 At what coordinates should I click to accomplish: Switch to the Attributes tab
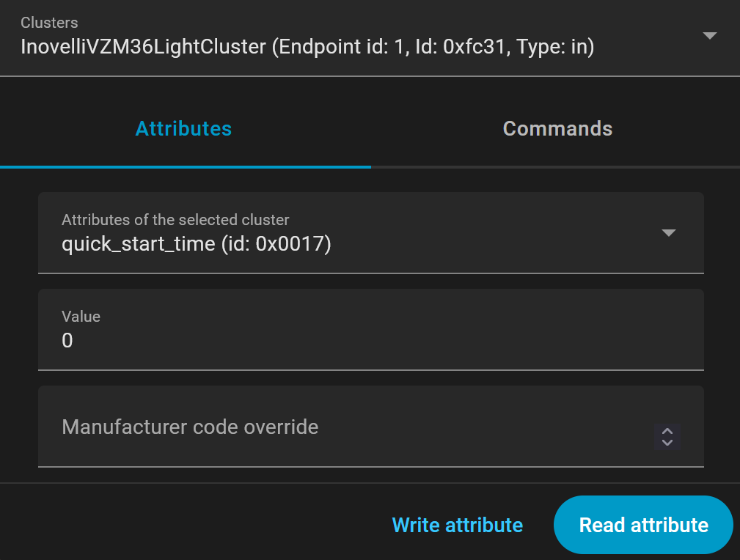point(184,129)
